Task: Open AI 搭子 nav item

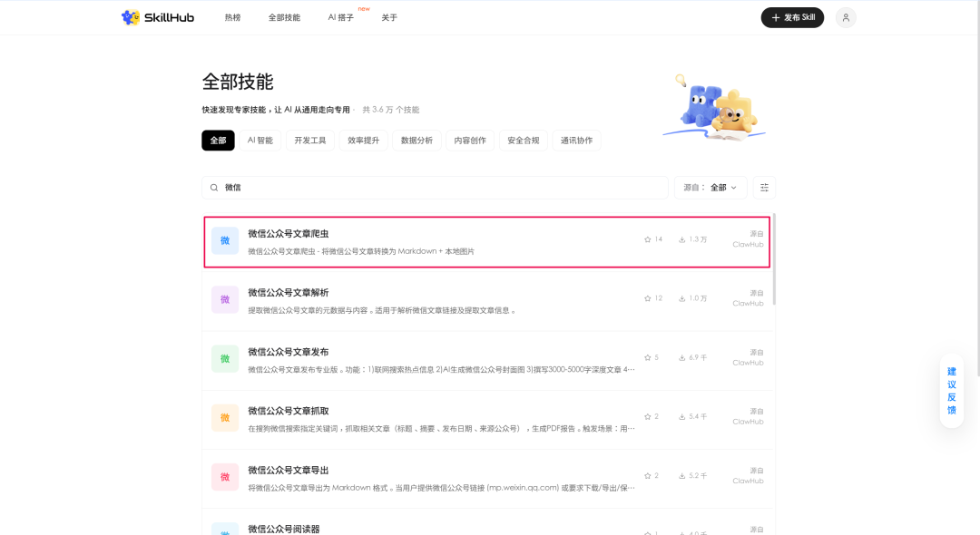Action: 340,17
